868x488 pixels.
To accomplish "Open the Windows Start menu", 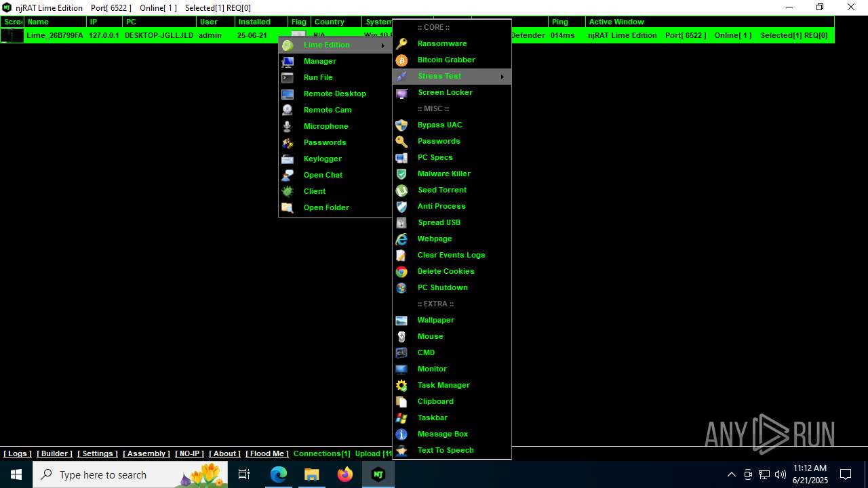I will pos(16,474).
